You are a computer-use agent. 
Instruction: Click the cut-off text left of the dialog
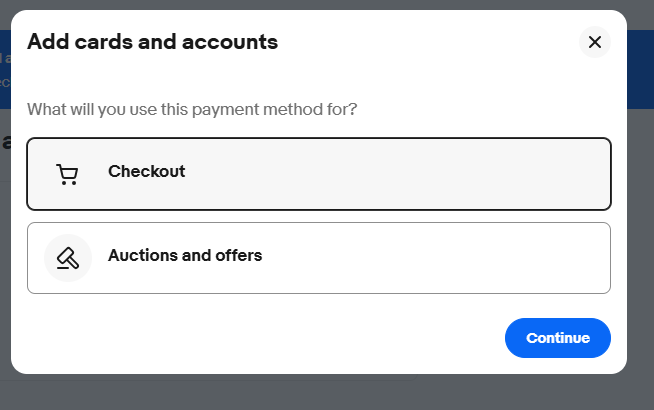(x=5, y=141)
